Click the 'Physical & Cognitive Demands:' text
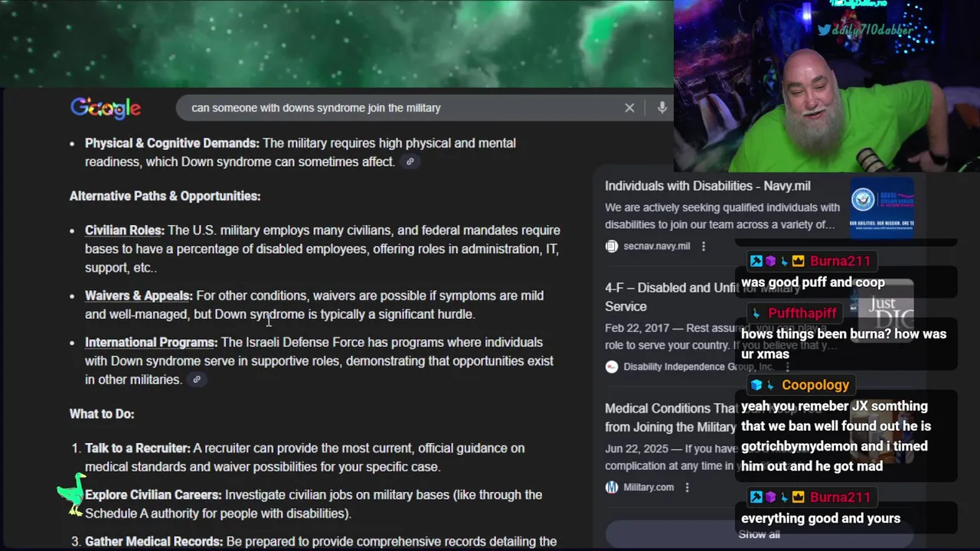 [172, 143]
